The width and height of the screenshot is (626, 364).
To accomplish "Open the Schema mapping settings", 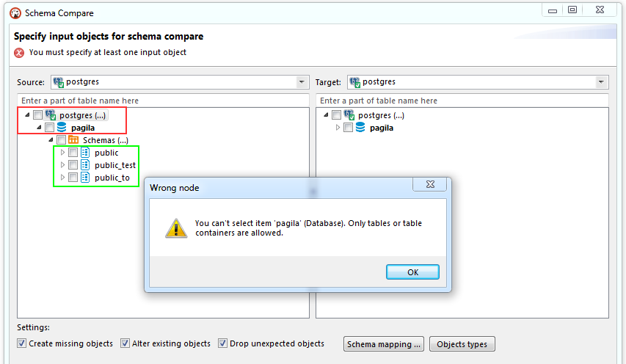I will pyautogui.click(x=384, y=344).
